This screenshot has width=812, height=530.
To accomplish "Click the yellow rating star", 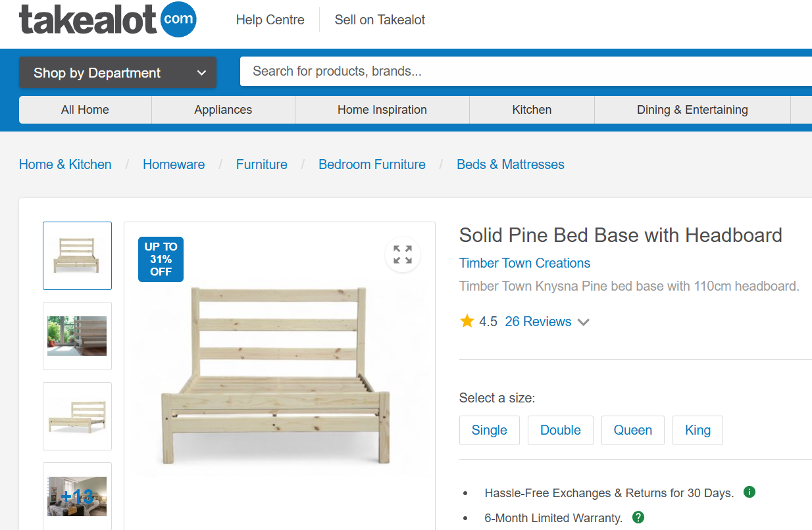I will coord(467,322).
